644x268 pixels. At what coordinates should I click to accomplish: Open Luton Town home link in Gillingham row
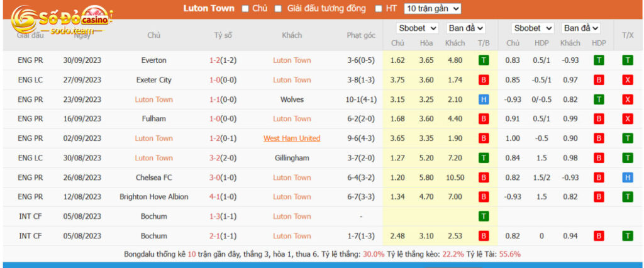coord(153,158)
